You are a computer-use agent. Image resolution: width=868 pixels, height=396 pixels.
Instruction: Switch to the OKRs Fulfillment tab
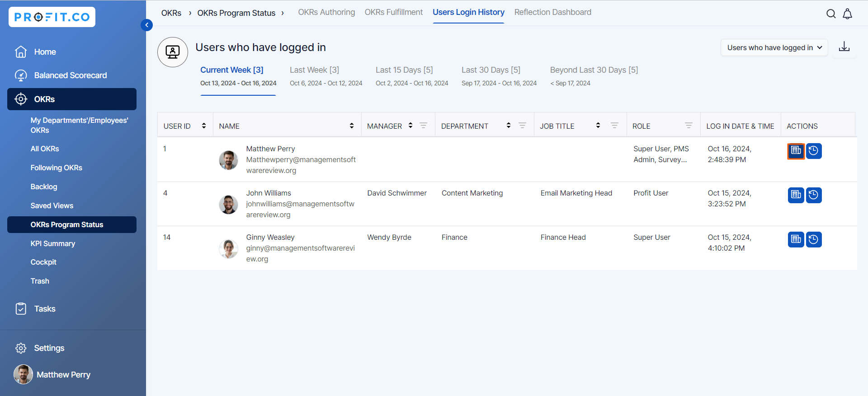point(393,12)
